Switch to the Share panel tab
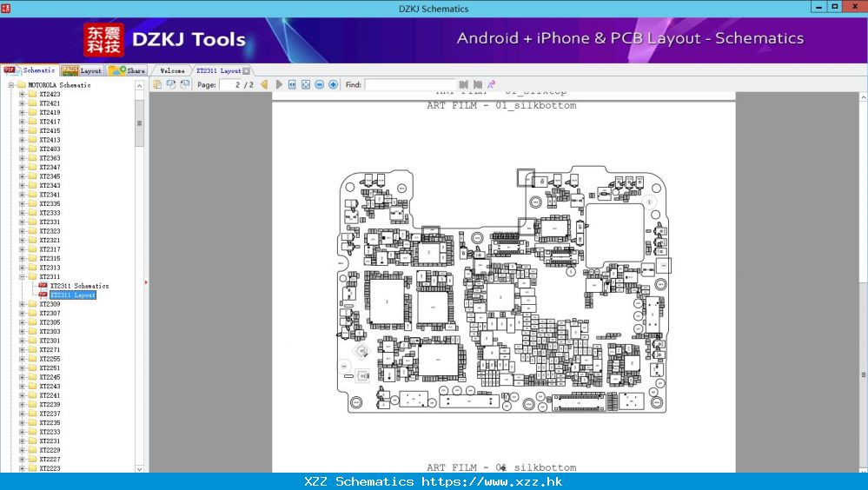Screen dimensions: 868x490 coord(127,70)
